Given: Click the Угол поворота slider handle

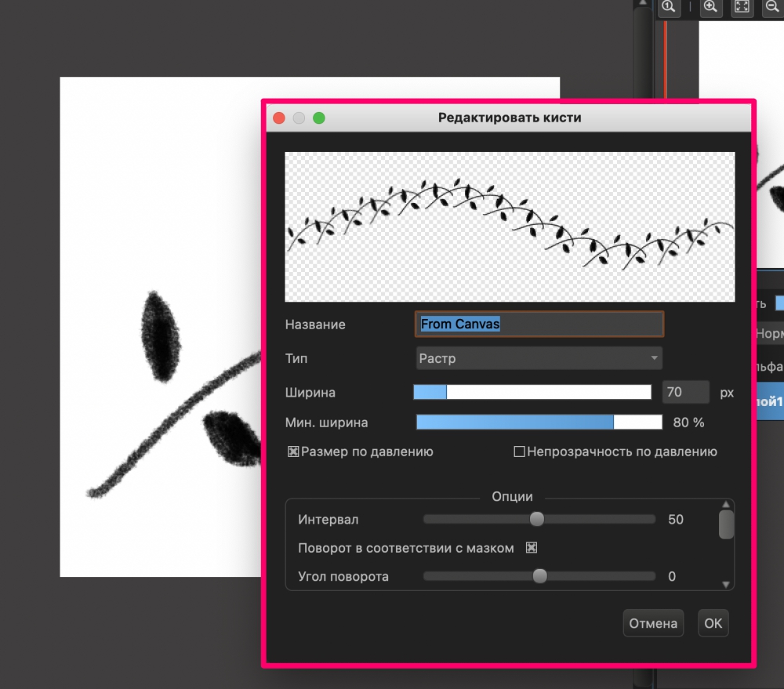Looking at the screenshot, I should 539,576.
